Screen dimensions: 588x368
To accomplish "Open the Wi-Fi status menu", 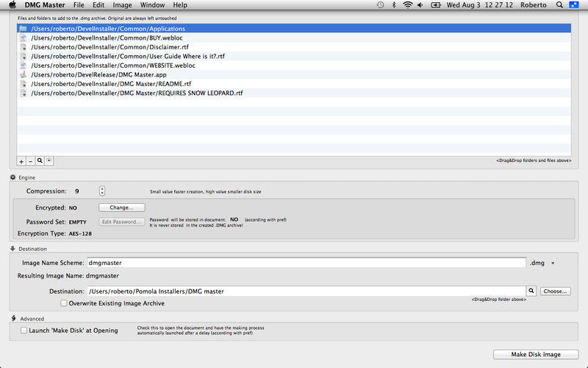I will pos(408,5).
